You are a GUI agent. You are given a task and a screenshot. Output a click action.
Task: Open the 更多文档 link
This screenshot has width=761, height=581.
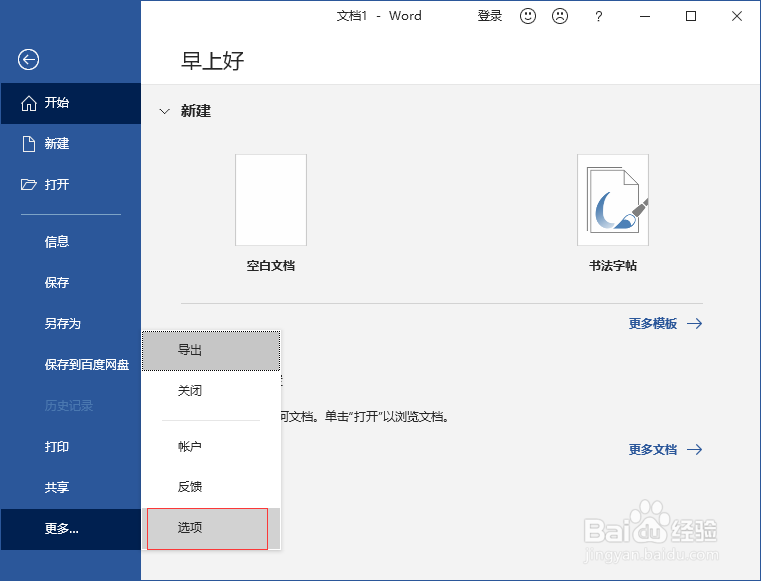[x=653, y=449]
